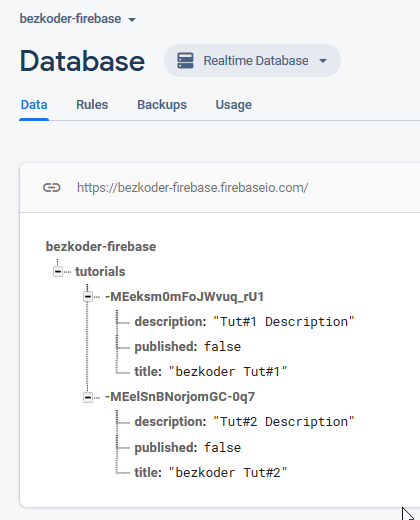The image size is (420, 520).
Task: Switch to the Rules tab
Action: (92, 105)
